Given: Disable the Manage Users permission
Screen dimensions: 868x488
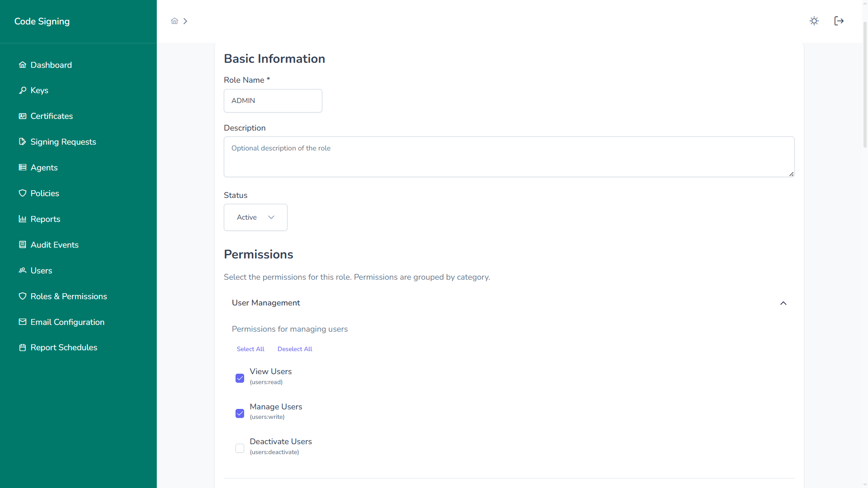Looking at the screenshot, I should (240, 413).
